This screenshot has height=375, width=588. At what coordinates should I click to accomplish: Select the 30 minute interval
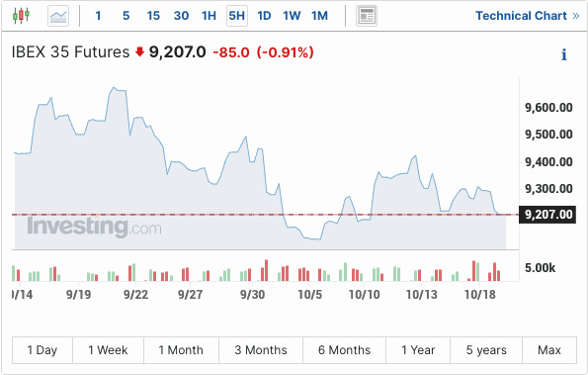(x=181, y=16)
